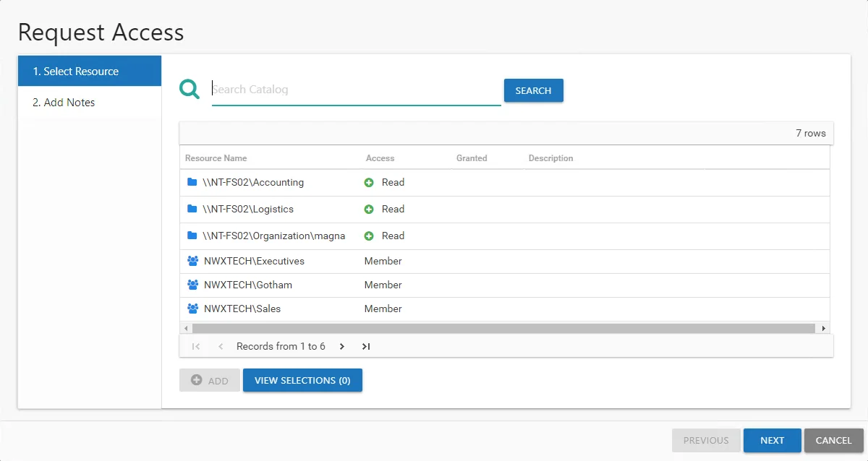Click folder icon for \\NT-FS02\Logistics
The height and width of the screenshot is (461, 868).
pyautogui.click(x=192, y=209)
